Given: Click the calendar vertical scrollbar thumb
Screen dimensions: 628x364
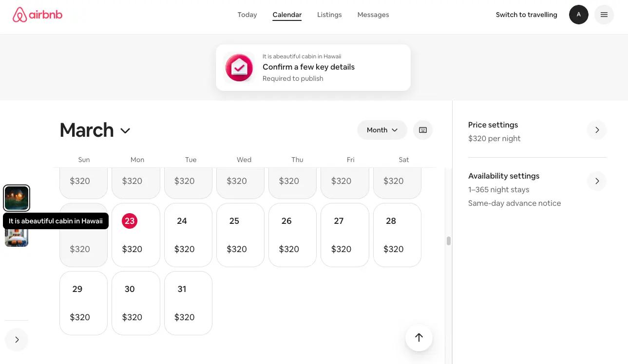Looking at the screenshot, I should point(448,241).
